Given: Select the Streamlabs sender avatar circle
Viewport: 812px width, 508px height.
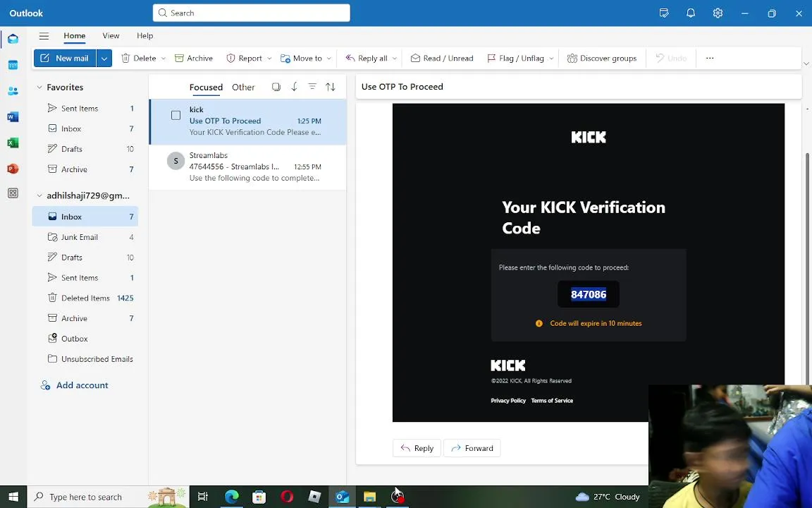Looking at the screenshot, I should [176, 161].
